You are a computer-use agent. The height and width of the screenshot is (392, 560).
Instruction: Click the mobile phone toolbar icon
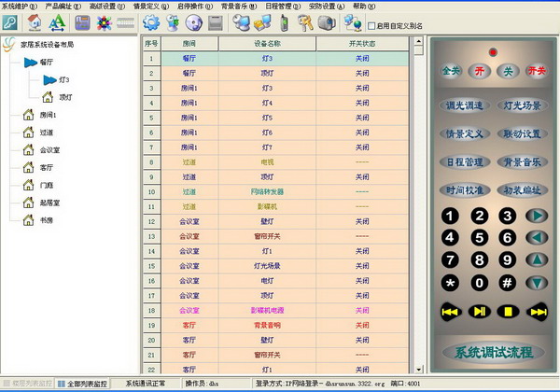pyautogui.click(x=284, y=22)
